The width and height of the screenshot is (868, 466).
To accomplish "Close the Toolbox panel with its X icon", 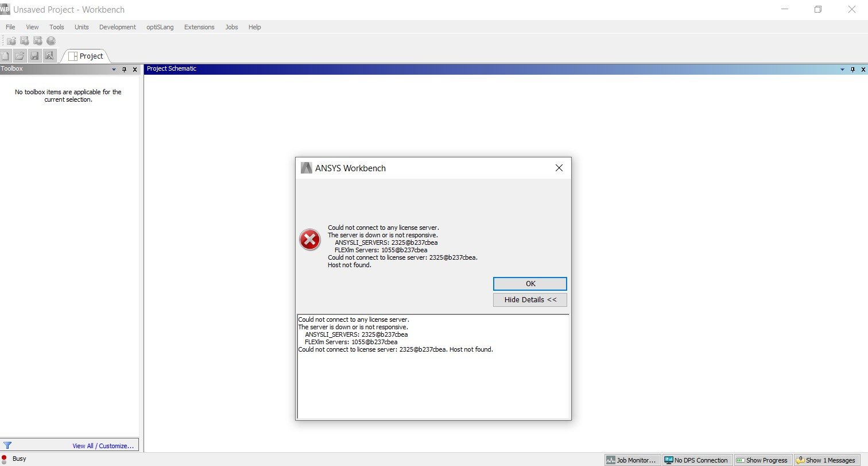I will coord(135,70).
